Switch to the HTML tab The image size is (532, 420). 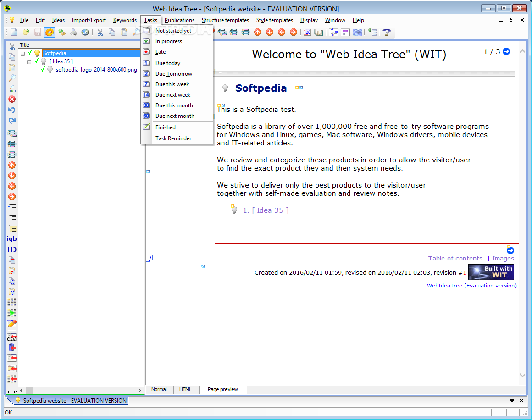[185, 389]
